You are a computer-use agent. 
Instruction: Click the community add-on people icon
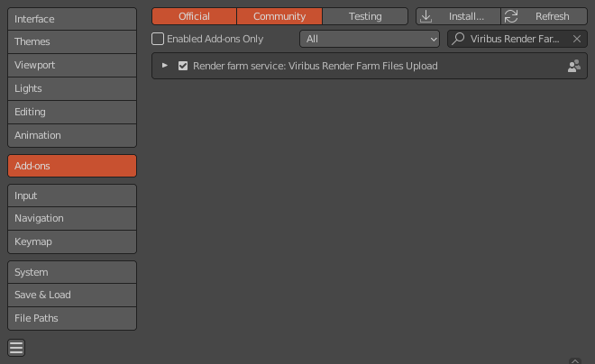click(573, 66)
